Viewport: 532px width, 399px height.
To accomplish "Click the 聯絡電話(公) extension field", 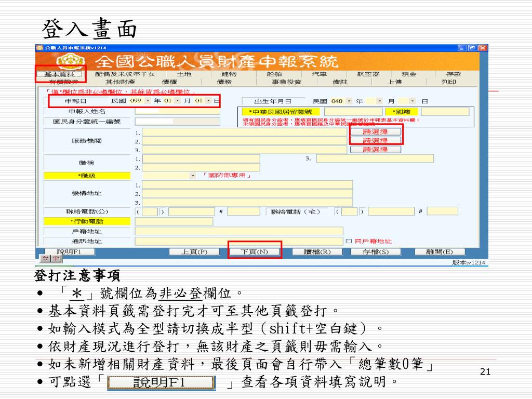I will [244, 212].
